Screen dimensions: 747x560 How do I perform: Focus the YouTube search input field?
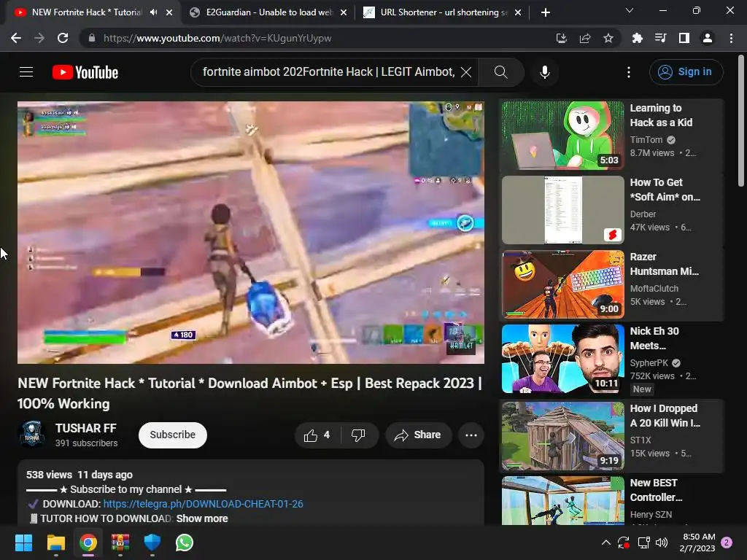pyautogui.click(x=328, y=72)
